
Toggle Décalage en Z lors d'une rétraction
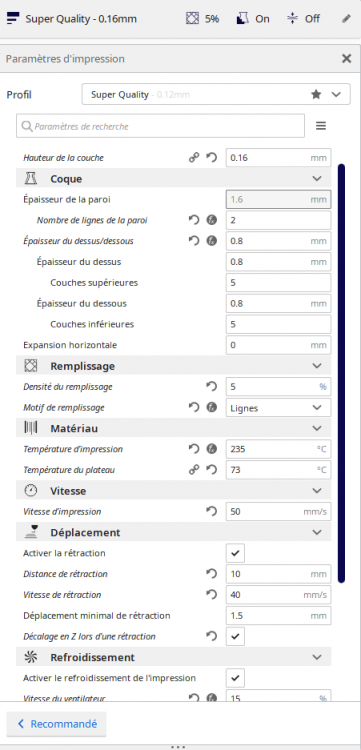tap(235, 637)
